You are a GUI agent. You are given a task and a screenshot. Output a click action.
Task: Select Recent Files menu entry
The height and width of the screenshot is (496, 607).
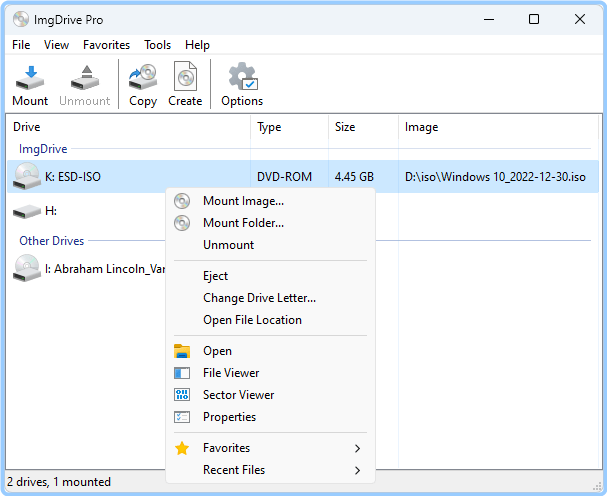pyautogui.click(x=234, y=470)
